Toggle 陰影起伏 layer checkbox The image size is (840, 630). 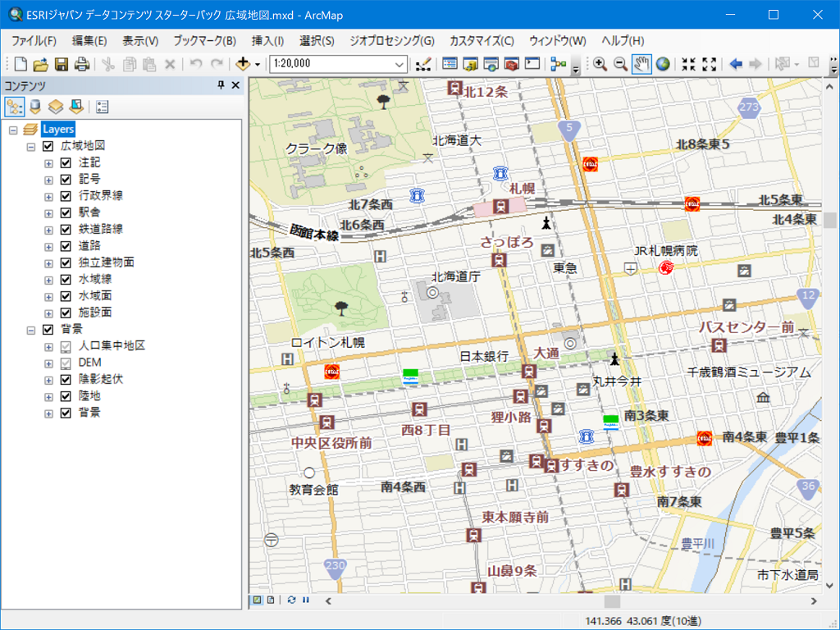66,380
